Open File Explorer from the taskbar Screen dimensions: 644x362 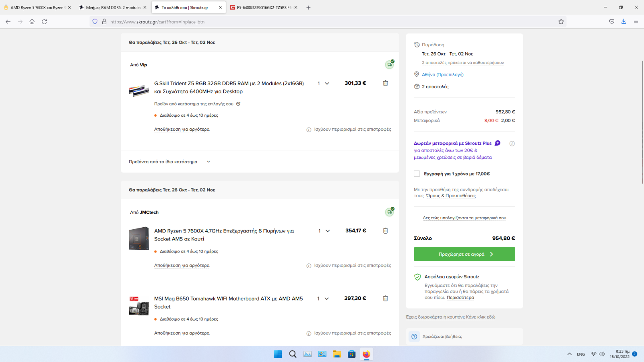tap(337, 354)
